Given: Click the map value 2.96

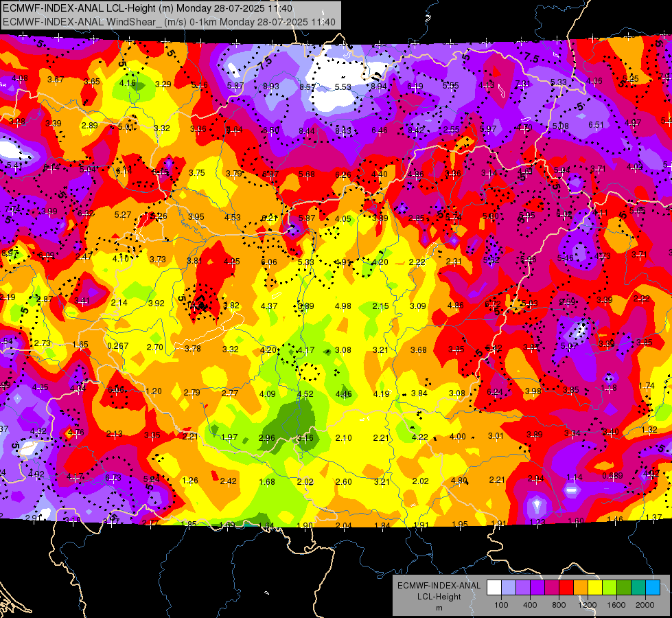Looking at the screenshot, I should coord(267,438).
